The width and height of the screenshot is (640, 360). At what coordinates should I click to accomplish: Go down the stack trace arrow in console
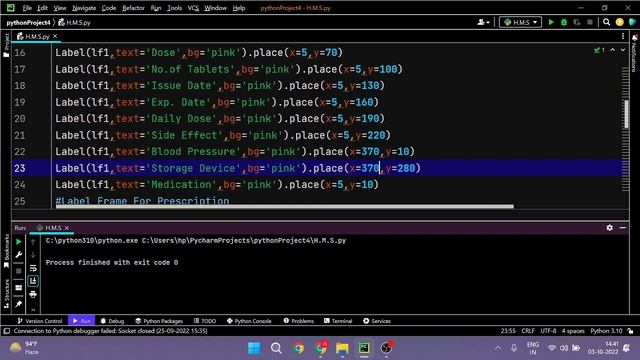[33, 255]
